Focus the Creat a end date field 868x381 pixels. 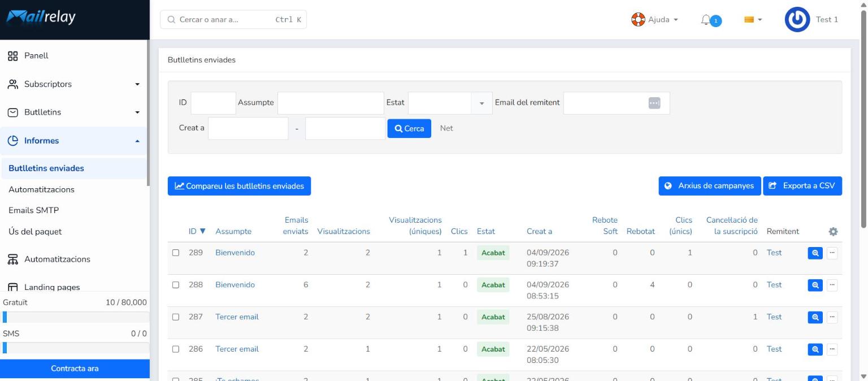345,128
